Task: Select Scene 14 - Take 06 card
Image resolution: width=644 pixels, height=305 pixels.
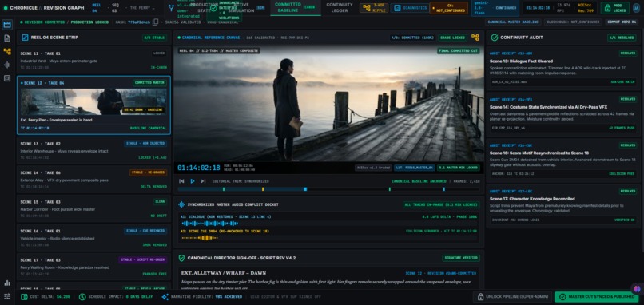Action: (93, 180)
